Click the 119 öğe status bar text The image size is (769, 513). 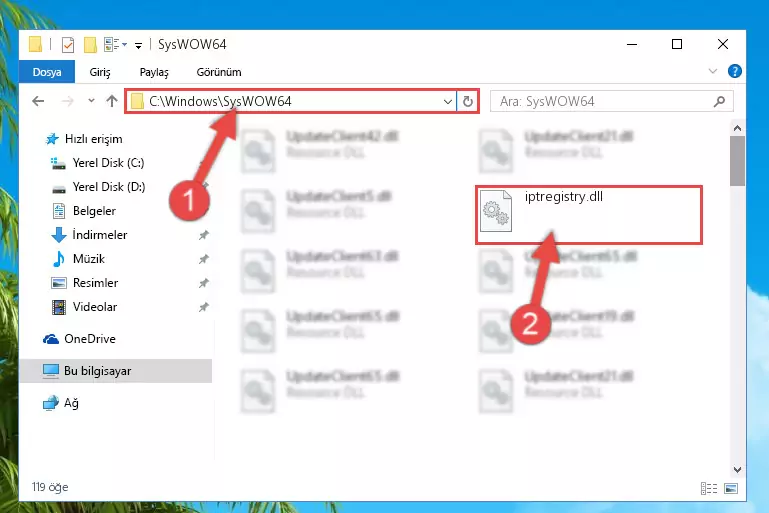[50, 487]
